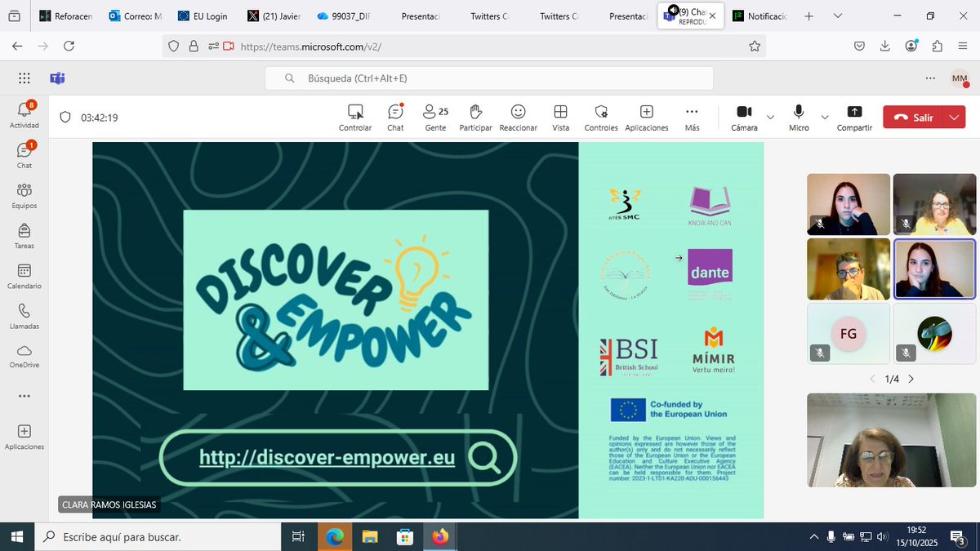The height and width of the screenshot is (551, 980).
Task: Open Chat in the left sidebar
Action: pos(24,155)
